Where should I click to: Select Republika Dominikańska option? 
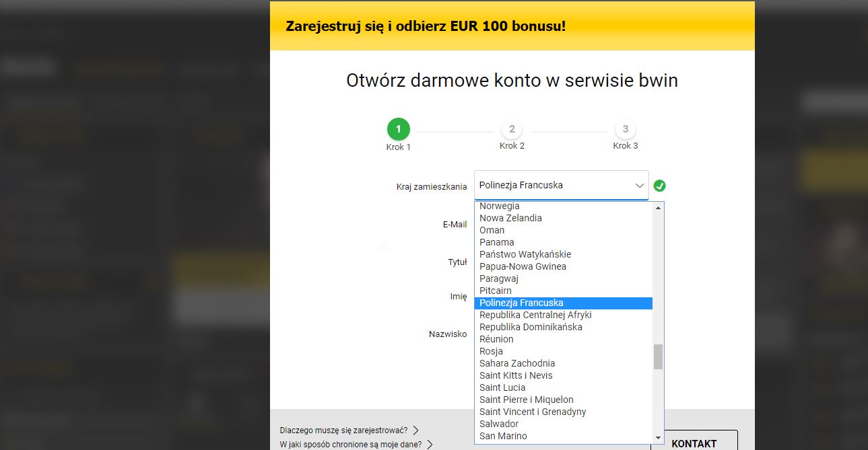[x=564, y=327]
